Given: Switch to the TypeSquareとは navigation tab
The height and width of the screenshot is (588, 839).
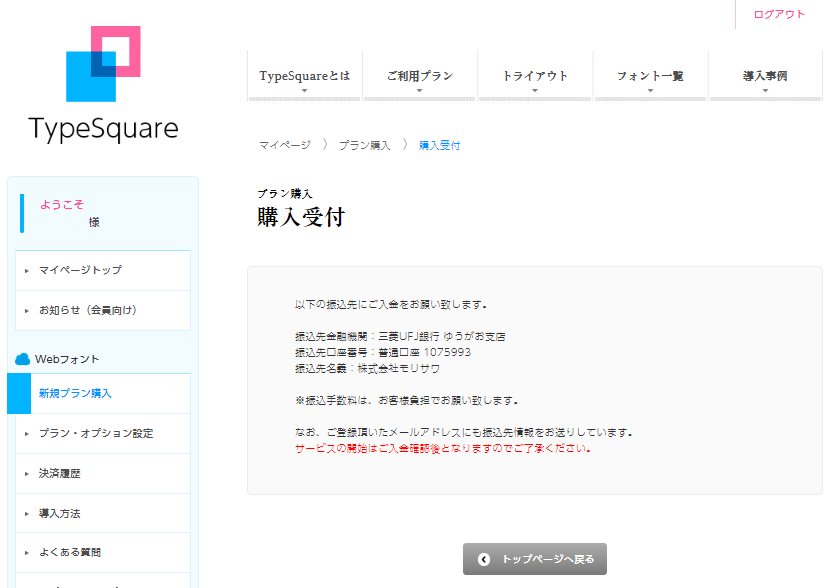Looking at the screenshot, I should pyautogui.click(x=304, y=75).
